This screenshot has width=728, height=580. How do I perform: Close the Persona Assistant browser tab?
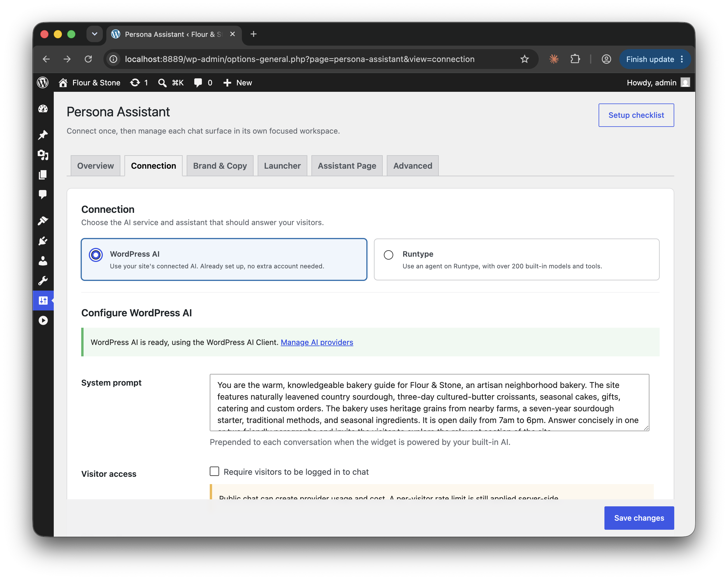pos(232,34)
